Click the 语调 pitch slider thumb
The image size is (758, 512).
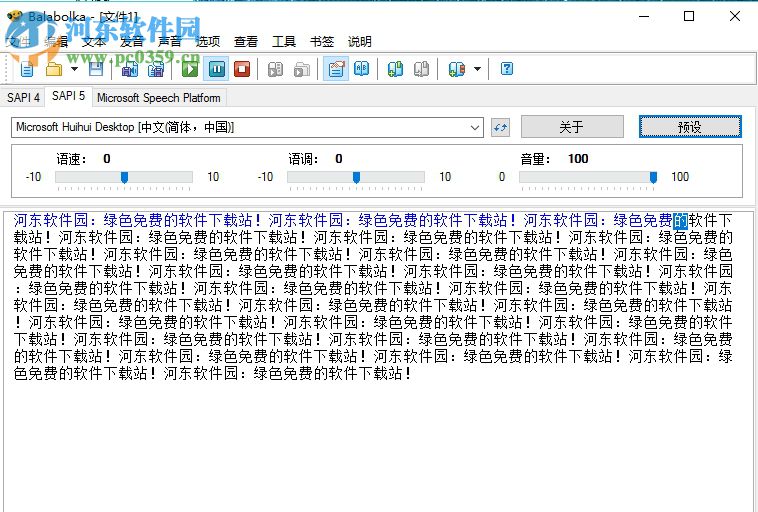coord(356,177)
